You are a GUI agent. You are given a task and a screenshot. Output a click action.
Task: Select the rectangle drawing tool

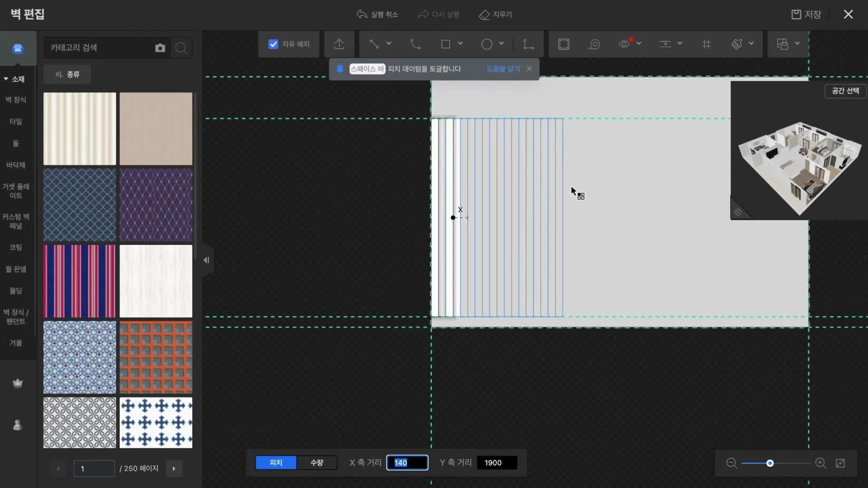coord(446,44)
